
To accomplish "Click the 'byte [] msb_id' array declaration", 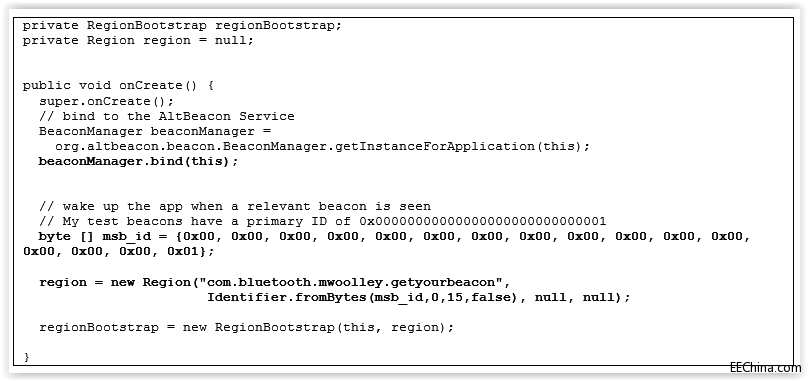I will tap(386, 244).
